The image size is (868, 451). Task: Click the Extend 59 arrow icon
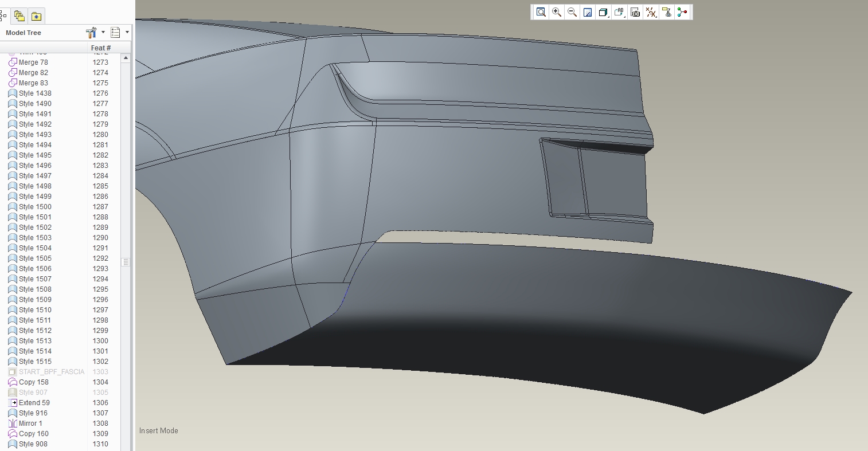pos(14,403)
